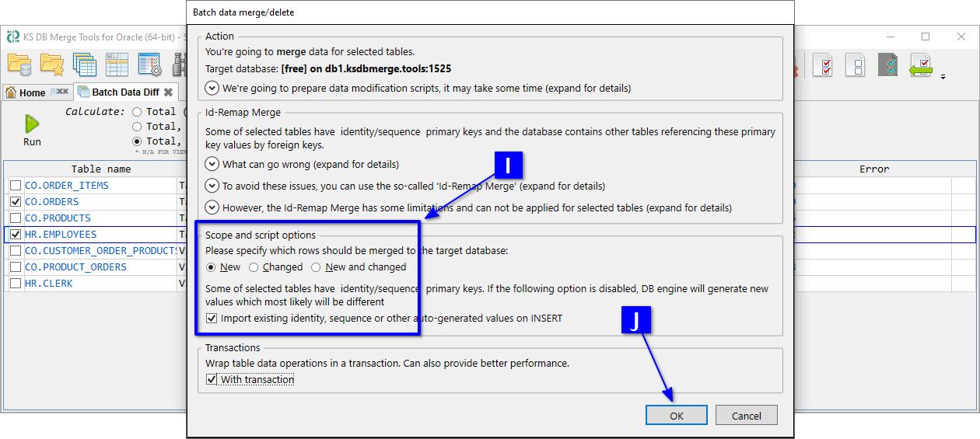The width and height of the screenshot is (980, 439).
Task: Click the open database folder icon
Action: coord(19,65)
